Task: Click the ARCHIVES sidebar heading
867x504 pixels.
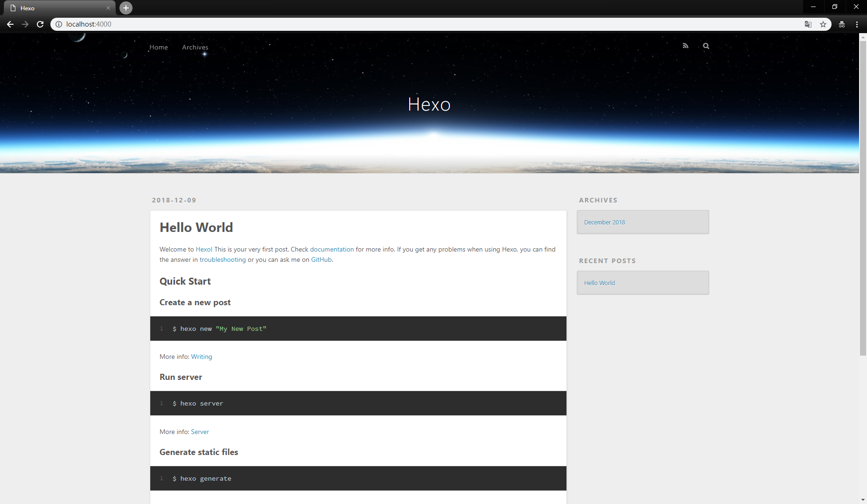Action: point(598,200)
